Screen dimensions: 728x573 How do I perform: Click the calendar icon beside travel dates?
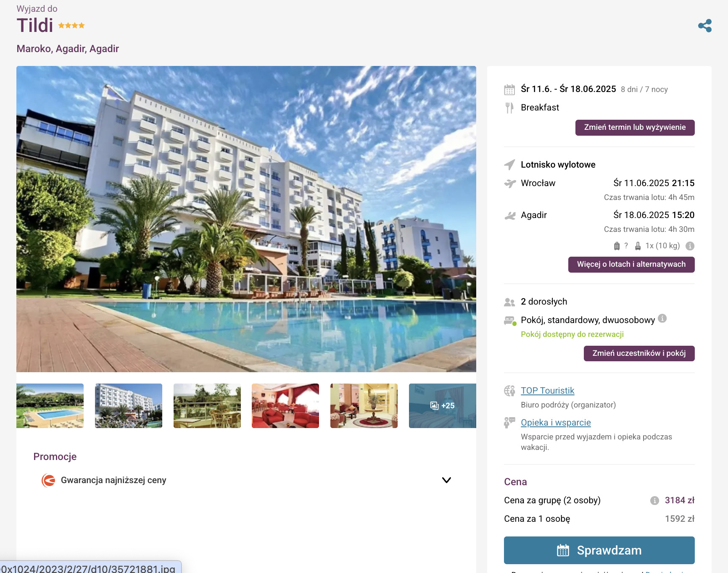[x=509, y=89]
